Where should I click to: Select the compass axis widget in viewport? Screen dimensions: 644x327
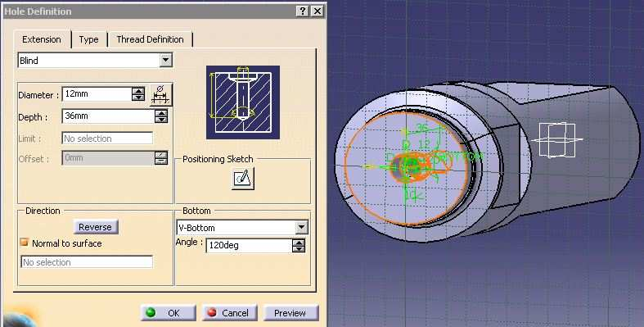click(557, 140)
